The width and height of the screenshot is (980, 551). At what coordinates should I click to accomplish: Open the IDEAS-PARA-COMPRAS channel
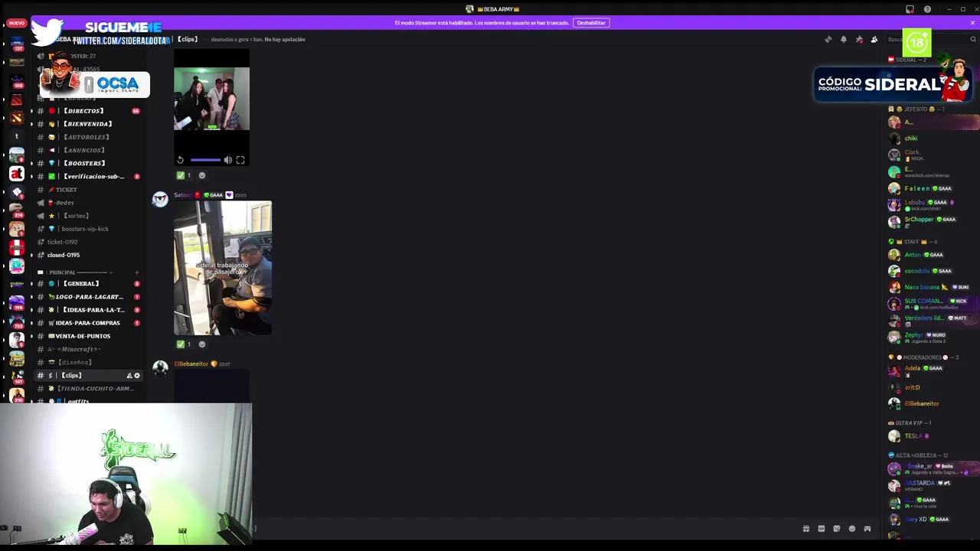pyautogui.click(x=89, y=323)
